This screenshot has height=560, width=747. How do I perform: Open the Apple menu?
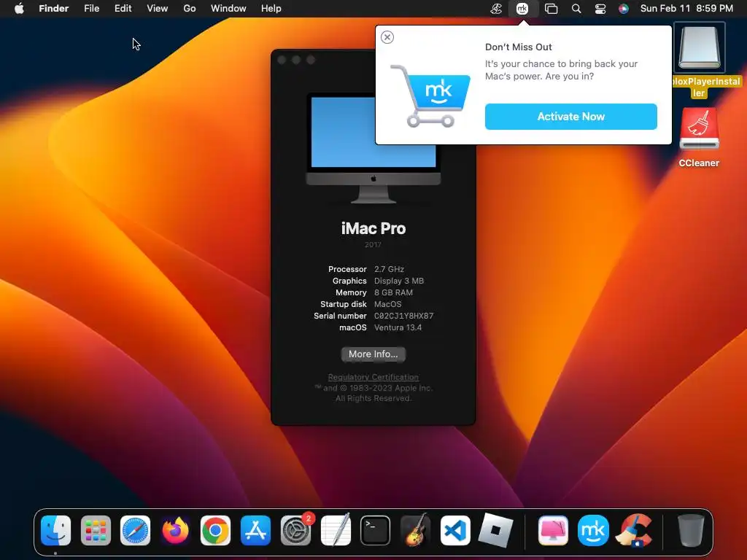point(19,9)
